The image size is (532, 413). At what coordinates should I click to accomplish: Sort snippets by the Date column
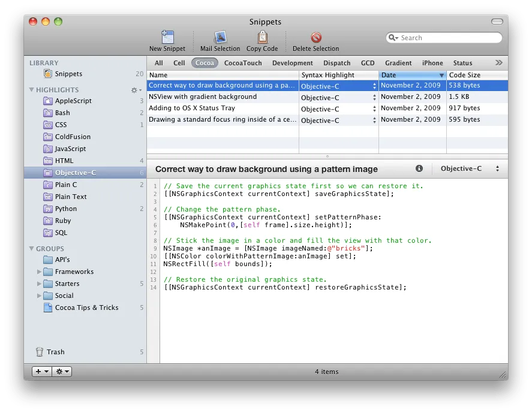pos(412,75)
